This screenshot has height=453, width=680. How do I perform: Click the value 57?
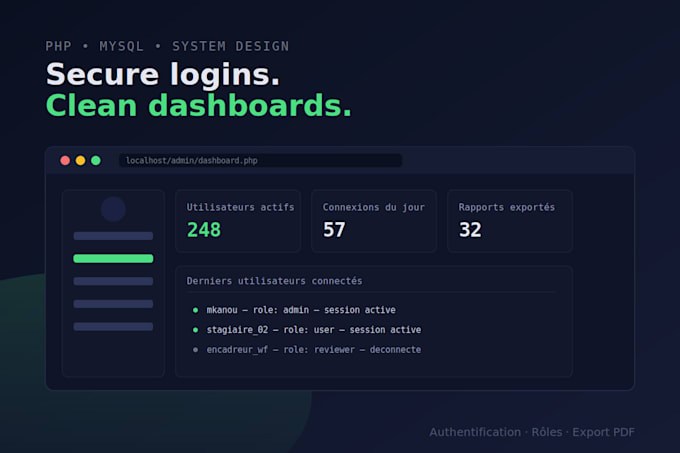click(334, 230)
